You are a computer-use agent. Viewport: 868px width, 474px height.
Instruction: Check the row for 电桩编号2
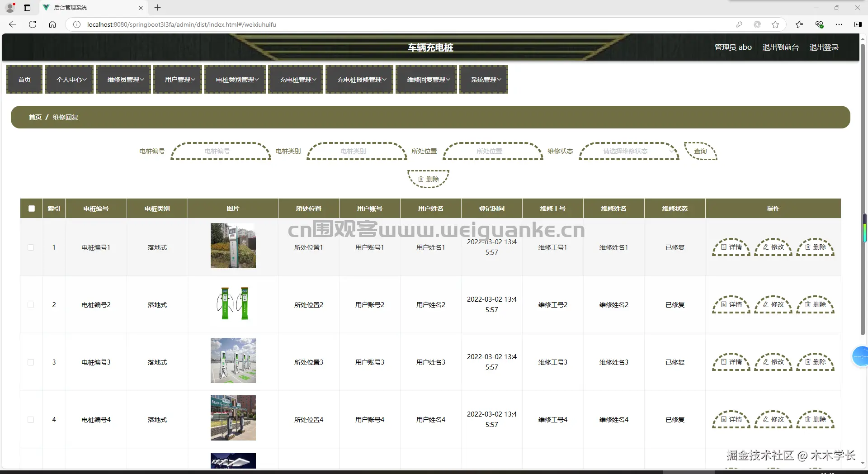pyautogui.click(x=31, y=305)
